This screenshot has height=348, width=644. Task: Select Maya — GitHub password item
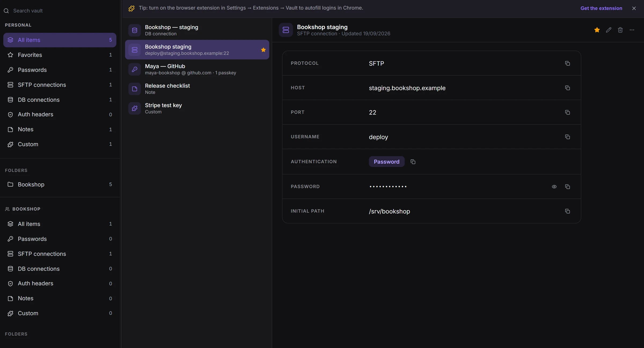click(197, 69)
